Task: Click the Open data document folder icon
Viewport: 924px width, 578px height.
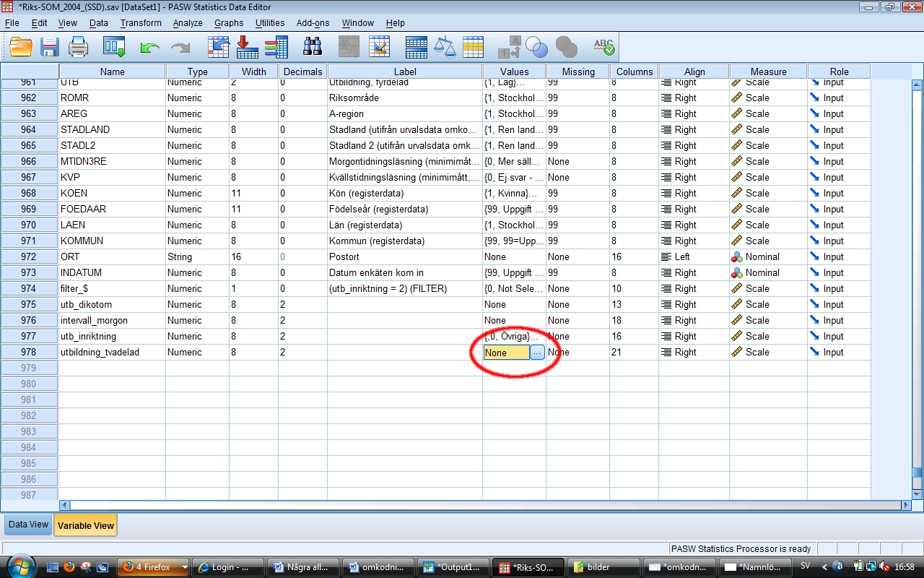Action: [21, 48]
